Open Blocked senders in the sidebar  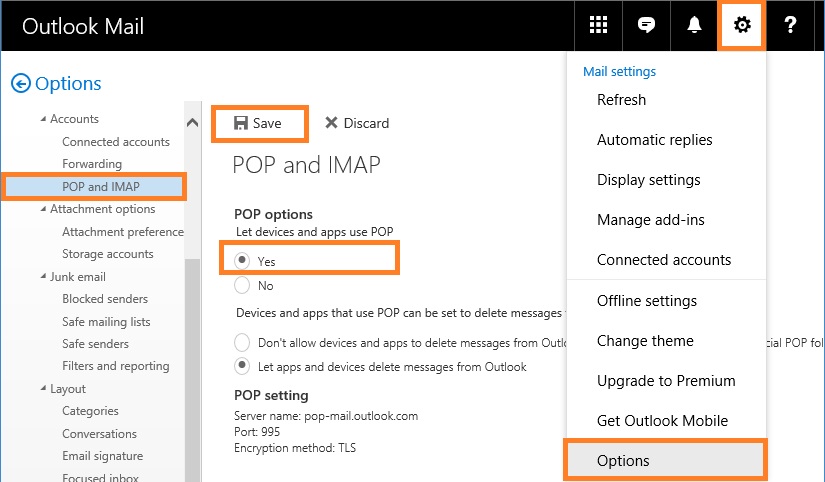(105, 299)
